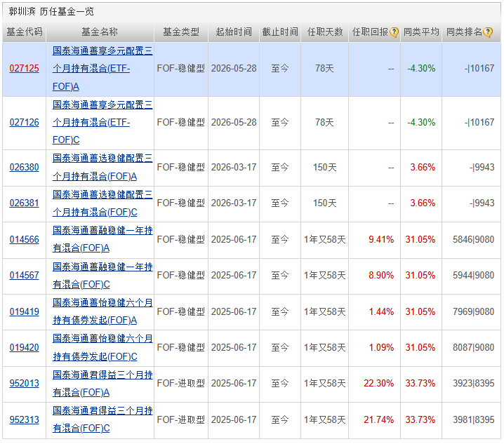Open fund code 019419 link

click(24, 311)
